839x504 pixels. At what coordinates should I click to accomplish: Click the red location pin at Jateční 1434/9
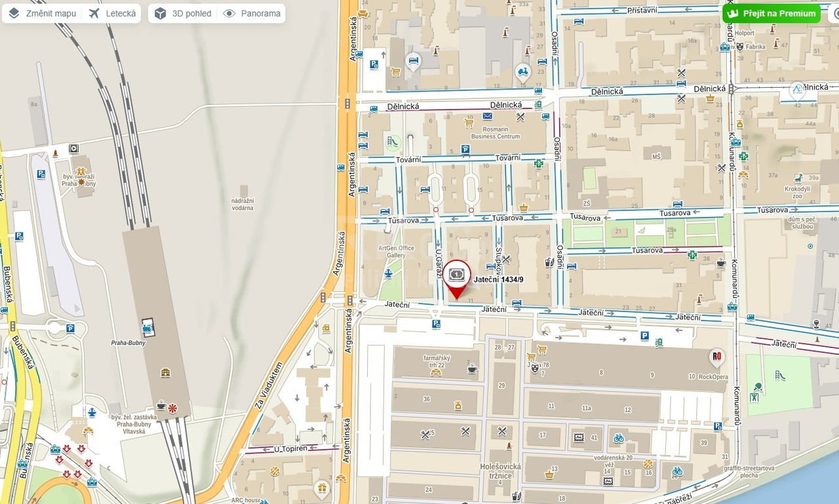pos(457,278)
